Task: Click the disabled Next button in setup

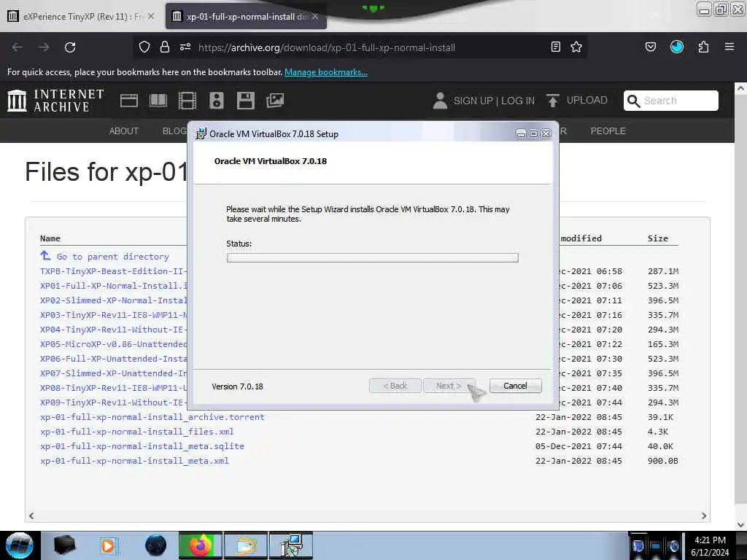Action: (449, 386)
